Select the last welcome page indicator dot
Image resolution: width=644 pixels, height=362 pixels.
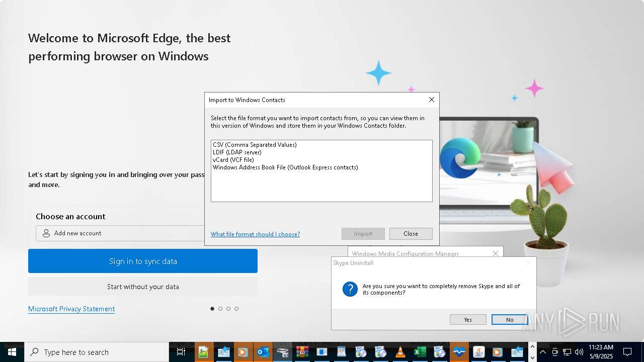pyautogui.click(x=236, y=309)
